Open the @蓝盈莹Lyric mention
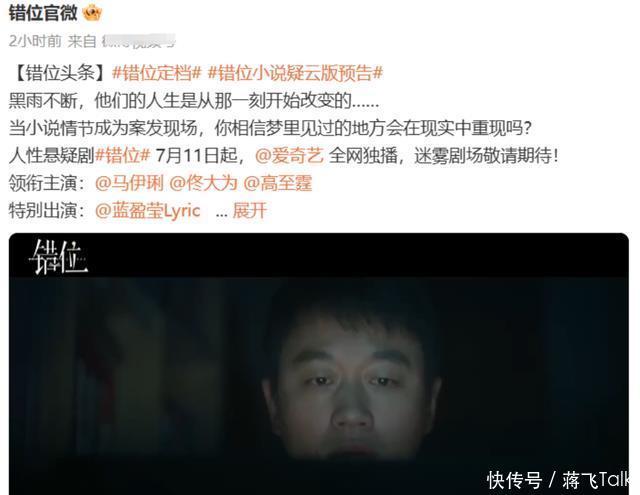The width and height of the screenshot is (640, 495). (x=147, y=211)
